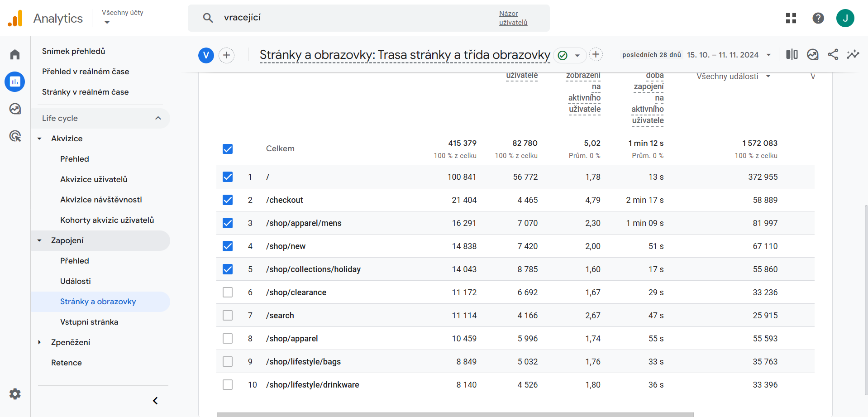Open Kohorty akvizic uživatelů report
This screenshot has height=417, width=868.
[x=107, y=220]
